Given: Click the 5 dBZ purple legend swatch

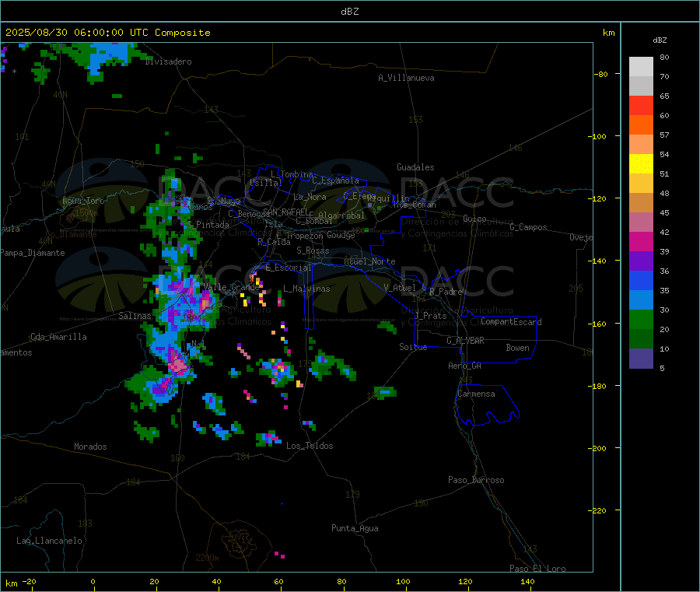Looking at the screenshot, I should click(x=641, y=359).
